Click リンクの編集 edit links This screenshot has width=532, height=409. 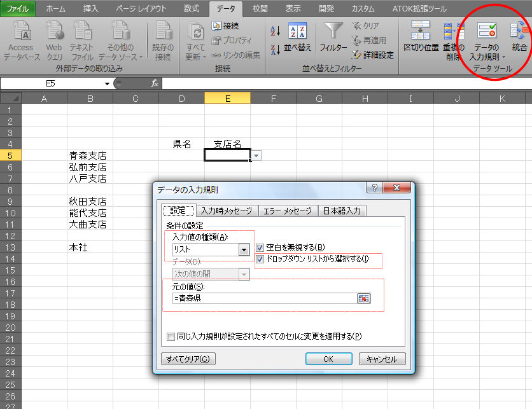(x=236, y=55)
